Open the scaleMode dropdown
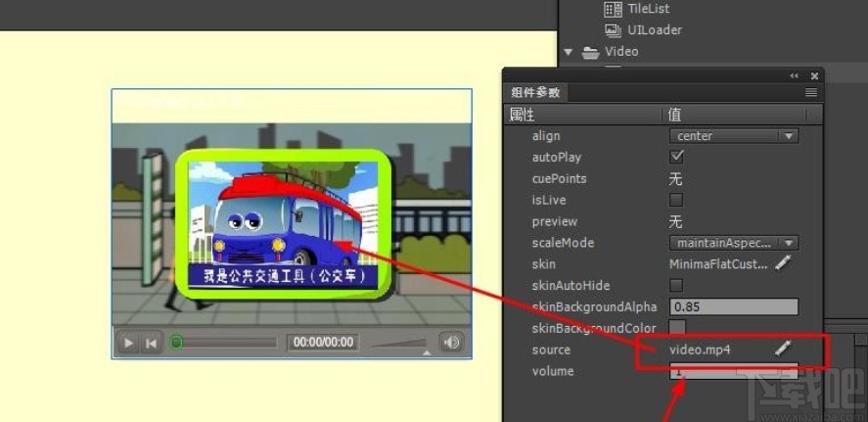This screenshot has height=422, width=868. 734,243
